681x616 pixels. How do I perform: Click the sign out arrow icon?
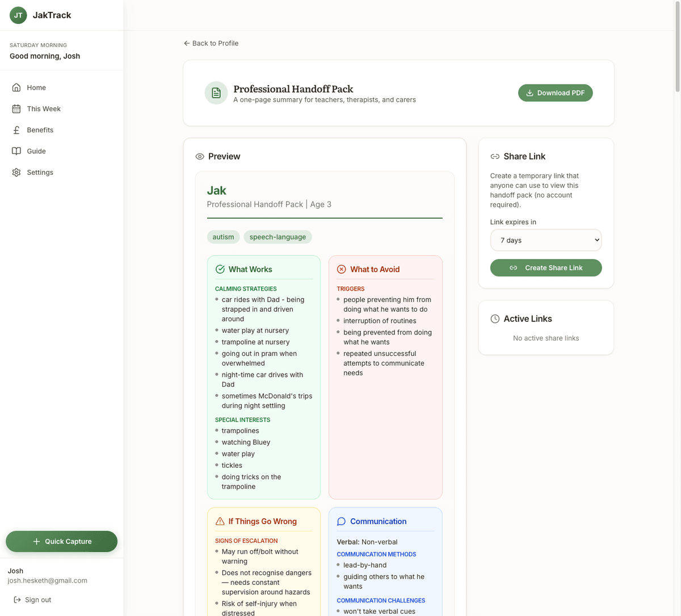pyautogui.click(x=18, y=600)
